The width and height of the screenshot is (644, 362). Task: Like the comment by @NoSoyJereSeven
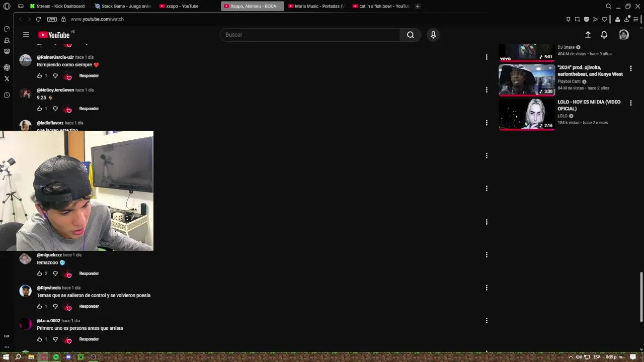tap(39, 109)
